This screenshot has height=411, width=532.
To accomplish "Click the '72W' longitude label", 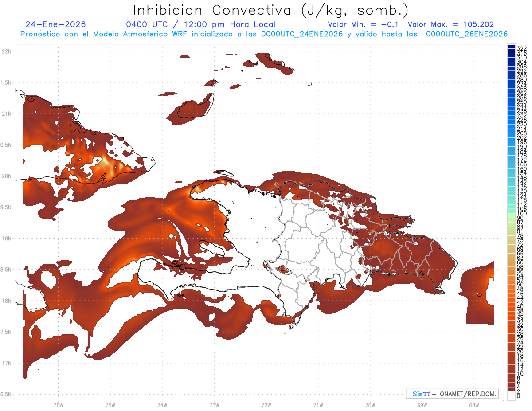I will 266,405.
